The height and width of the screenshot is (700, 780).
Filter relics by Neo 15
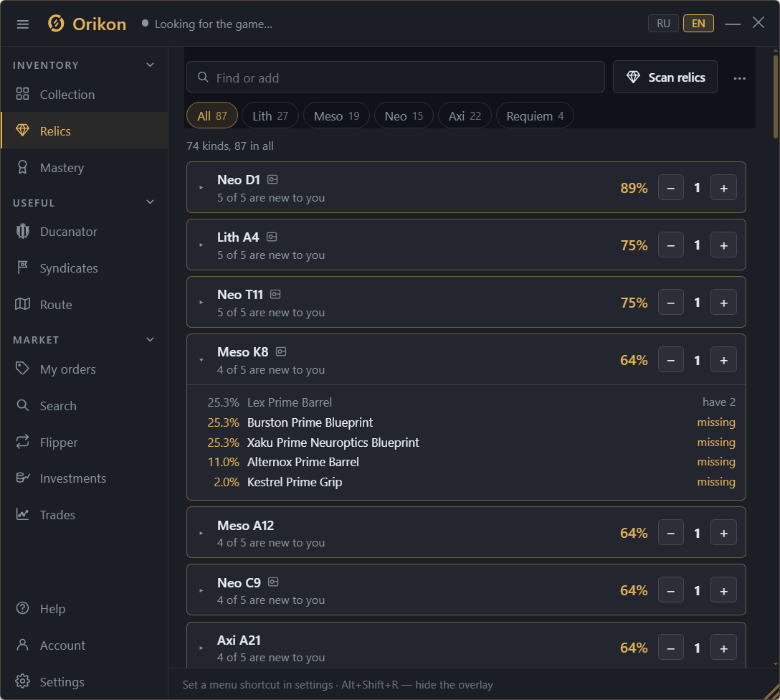(404, 115)
